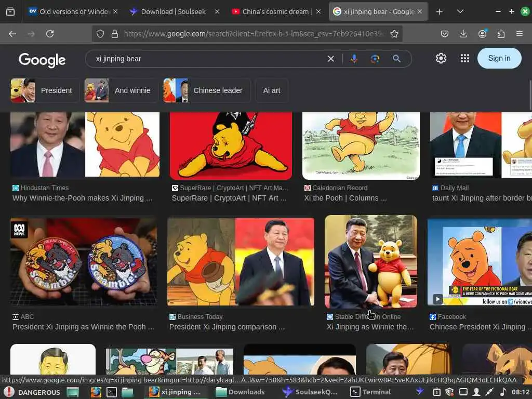Reload the current page
This screenshot has height=399, width=532.
click(50, 34)
